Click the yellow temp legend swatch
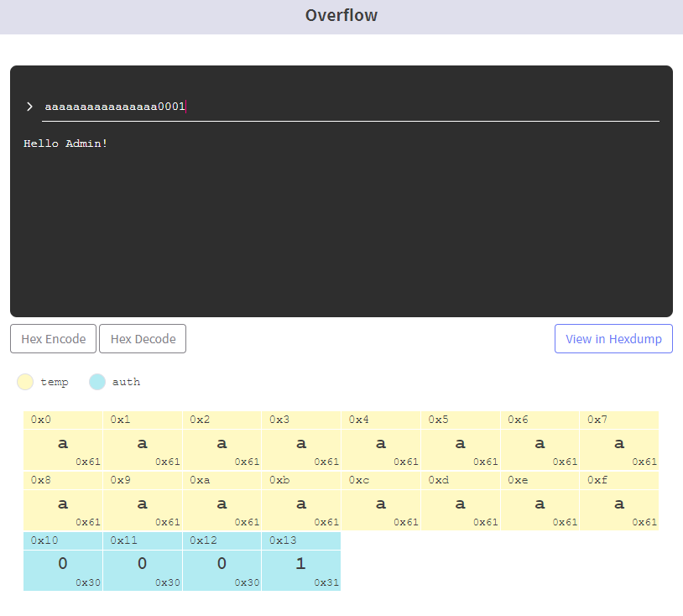 [x=25, y=382]
